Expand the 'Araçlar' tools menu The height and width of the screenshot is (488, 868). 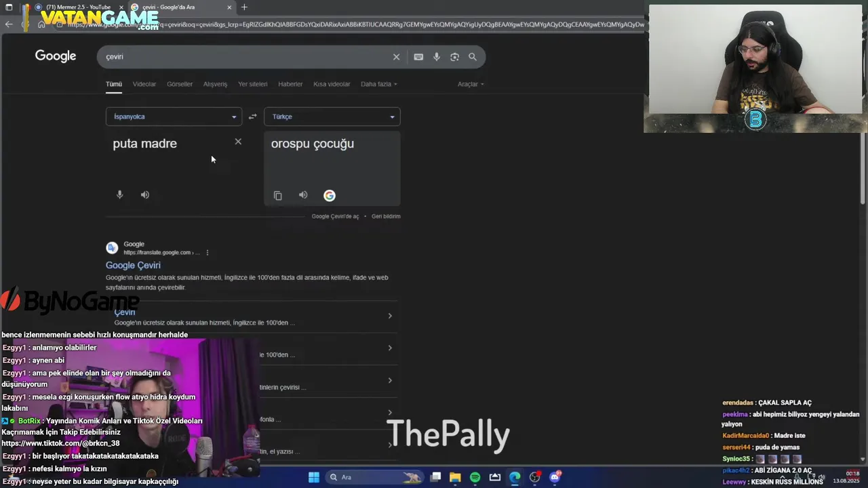471,84
